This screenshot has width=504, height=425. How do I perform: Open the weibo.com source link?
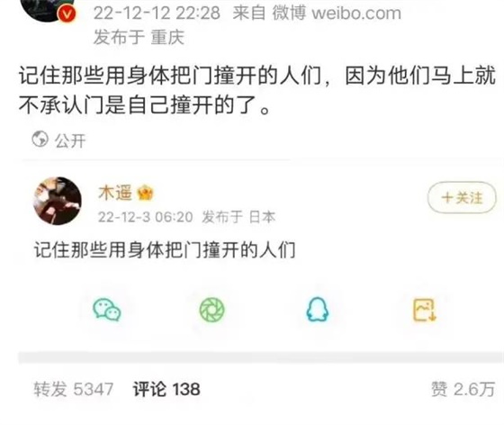click(x=356, y=14)
